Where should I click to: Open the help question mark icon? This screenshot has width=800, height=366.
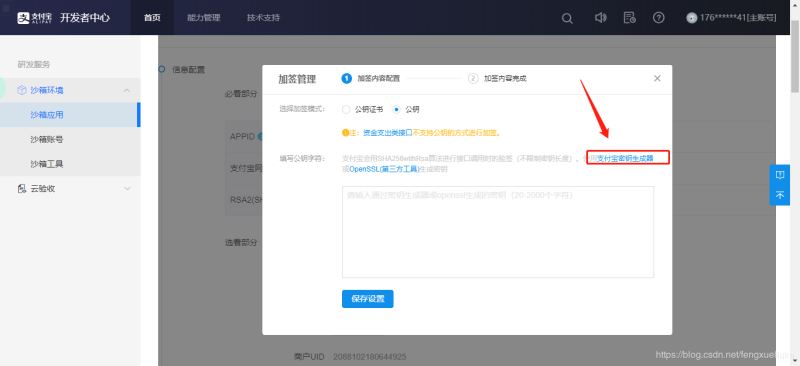(658, 18)
